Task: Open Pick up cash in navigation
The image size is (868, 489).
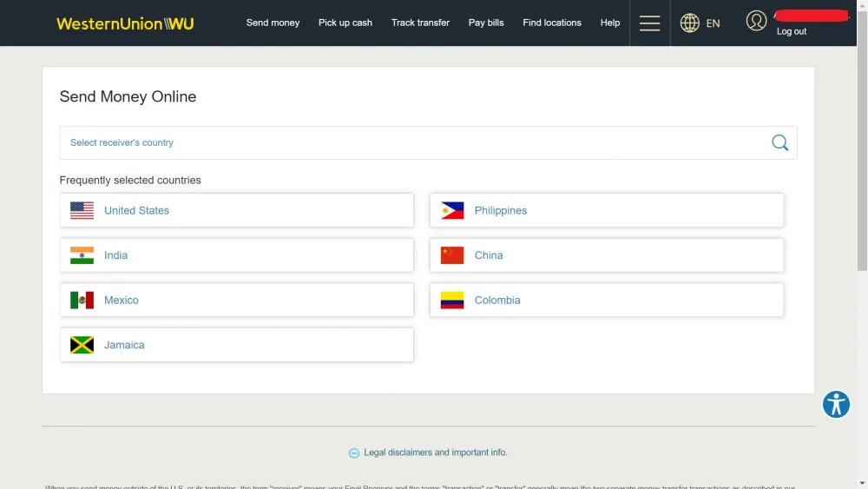Action: click(x=345, y=23)
